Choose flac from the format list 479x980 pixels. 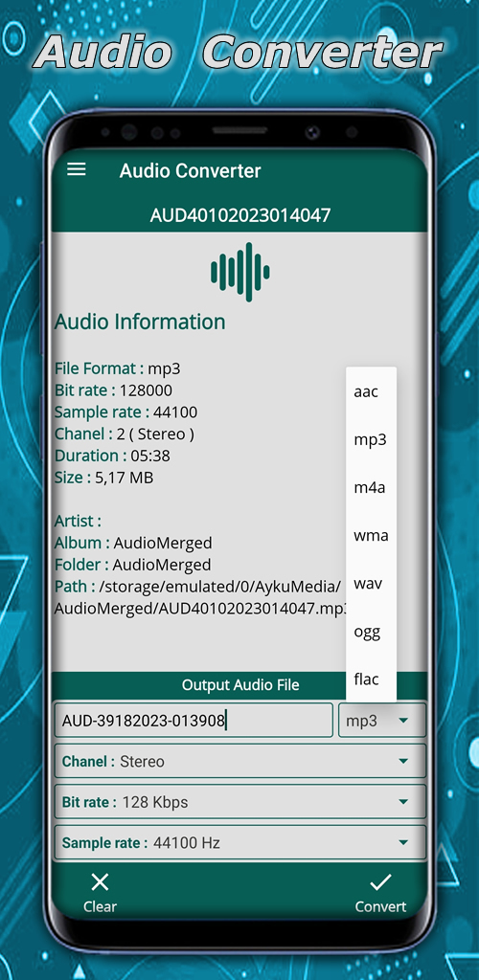coord(371,679)
